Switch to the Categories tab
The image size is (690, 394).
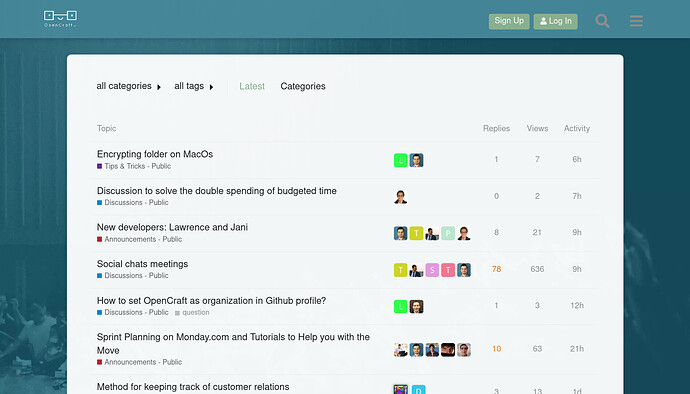point(303,86)
